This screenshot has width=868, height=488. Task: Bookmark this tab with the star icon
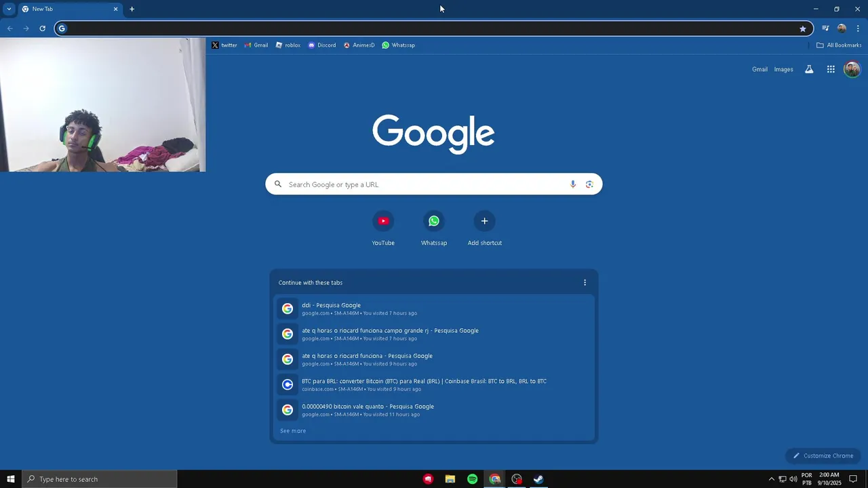tap(803, 28)
